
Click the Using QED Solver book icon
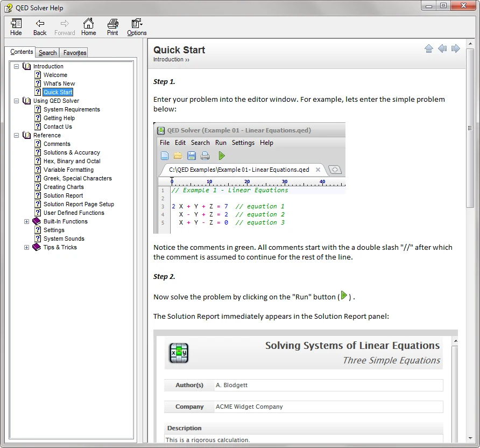pyautogui.click(x=27, y=101)
